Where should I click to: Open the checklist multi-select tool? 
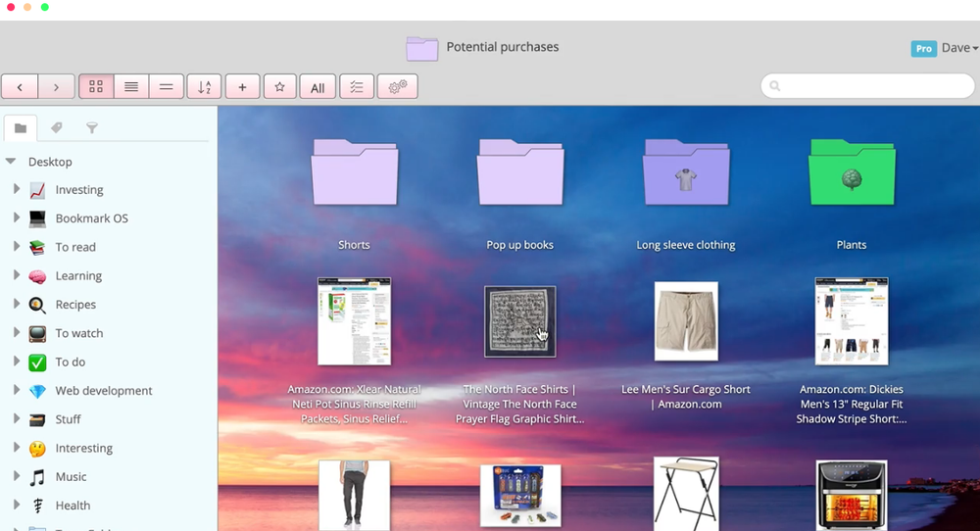(x=357, y=87)
